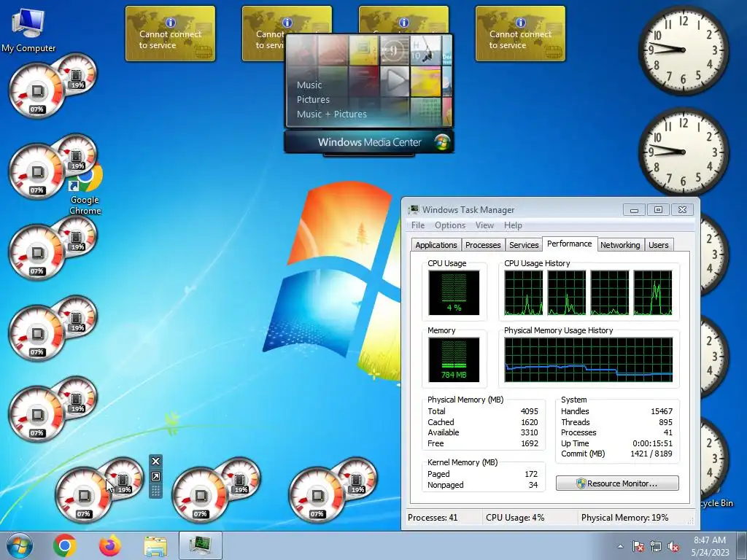Show hidden tray icons arrow
The width and height of the screenshot is (747, 560).
620,546
